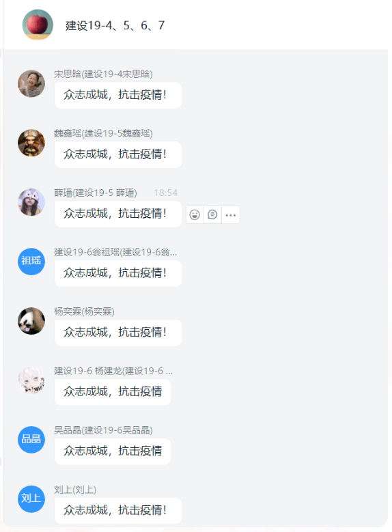Click the apple group avatar in header
The width and height of the screenshot is (392, 532).
38,25
